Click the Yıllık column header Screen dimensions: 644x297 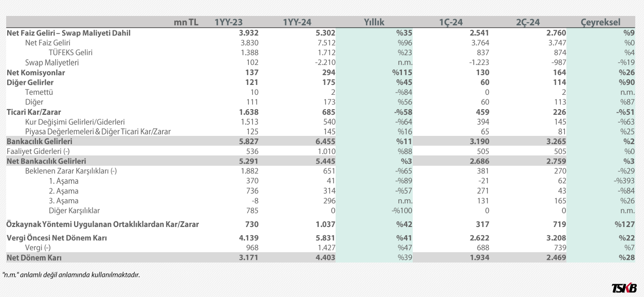click(374, 22)
